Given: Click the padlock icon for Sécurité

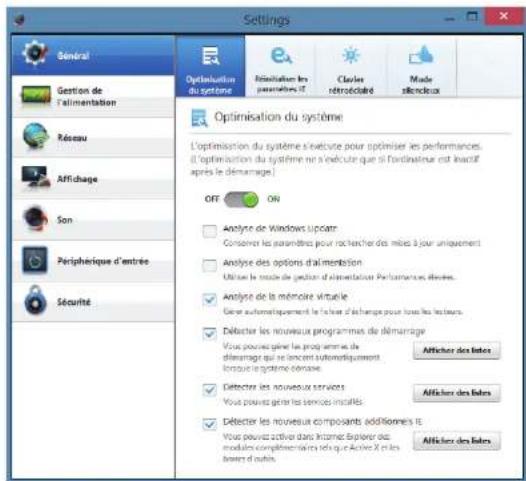Looking at the screenshot, I should tap(35, 300).
